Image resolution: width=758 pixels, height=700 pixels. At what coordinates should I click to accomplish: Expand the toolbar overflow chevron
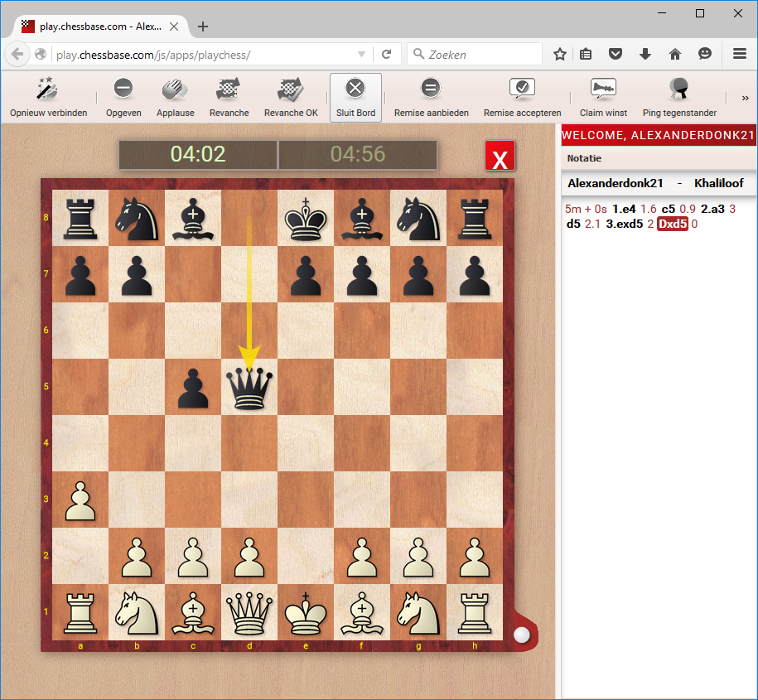744,96
